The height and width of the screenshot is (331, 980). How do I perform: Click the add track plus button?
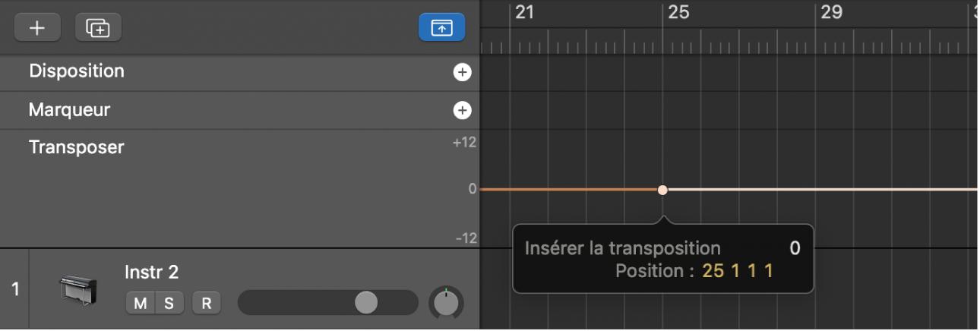pyautogui.click(x=37, y=28)
